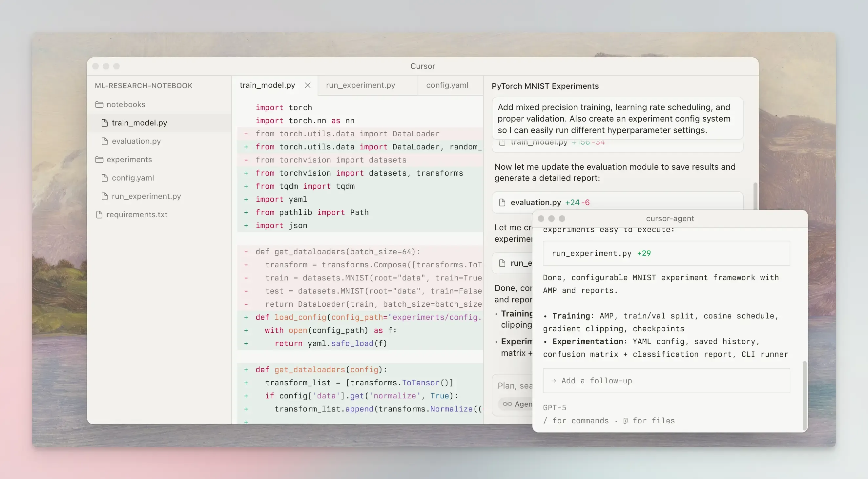Collapse the experiments folder

(x=129, y=160)
